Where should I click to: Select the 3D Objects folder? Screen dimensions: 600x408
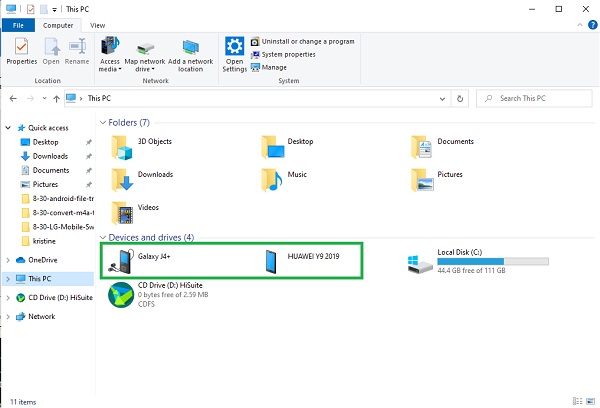tap(141, 147)
